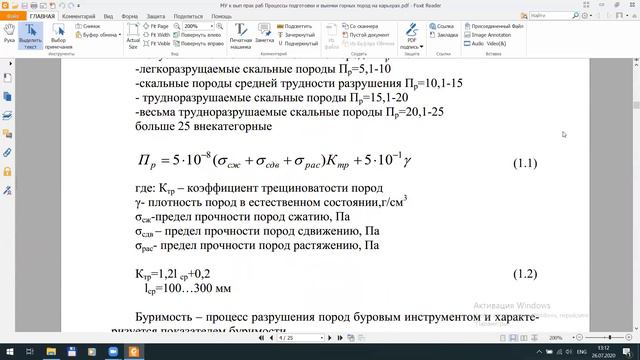The image size is (640, 360).
Task: Open digital signatures panel in sidebar
Action: point(7,190)
